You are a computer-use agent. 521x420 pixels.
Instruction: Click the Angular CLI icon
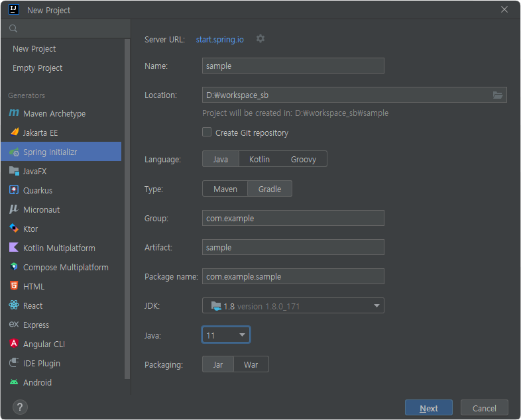point(14,344)
